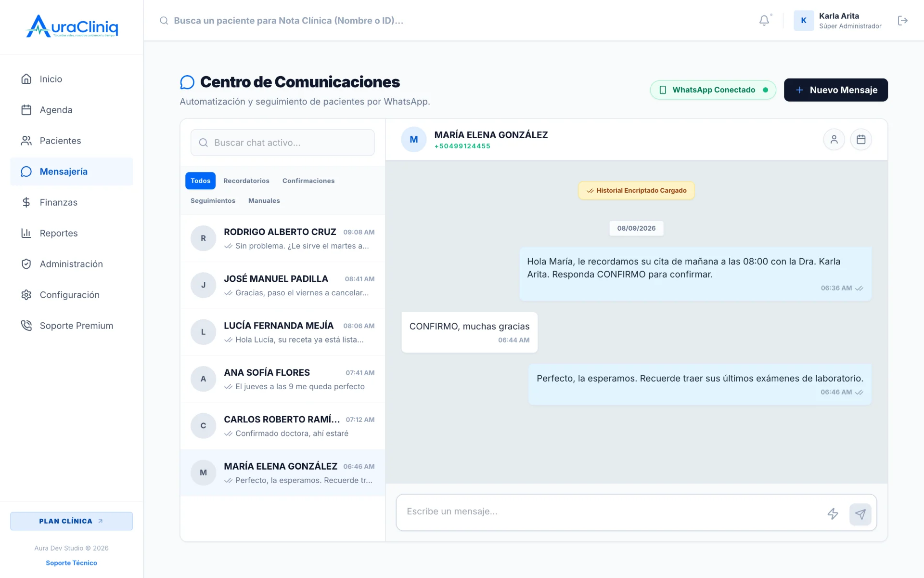Click the Buscar chat activo field

(x=282, y=143)
